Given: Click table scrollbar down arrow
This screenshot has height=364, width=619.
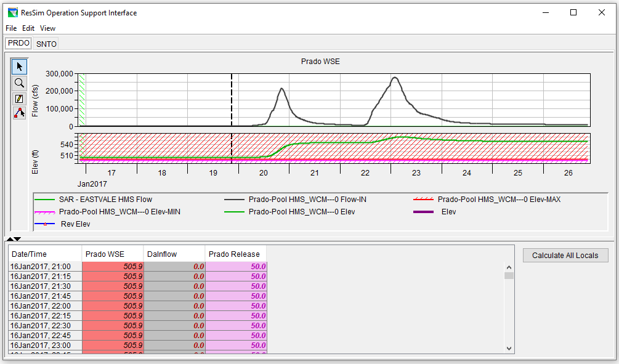Looking at the screenshot, I should tap(509, 348).
